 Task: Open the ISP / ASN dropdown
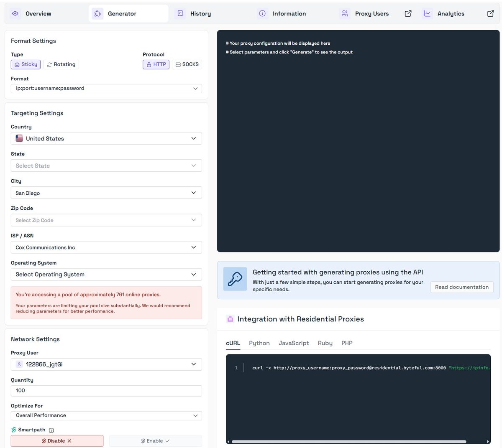pos(106,247)
